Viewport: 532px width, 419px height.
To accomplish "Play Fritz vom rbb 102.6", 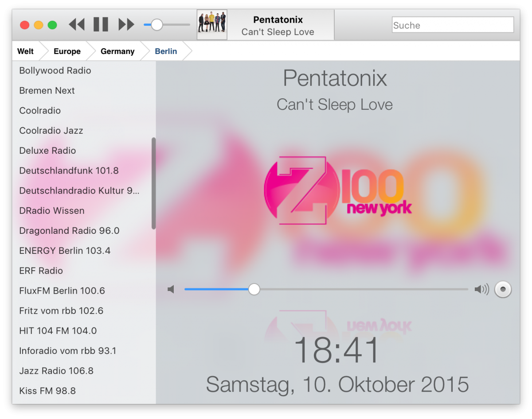I will point(84,311).
